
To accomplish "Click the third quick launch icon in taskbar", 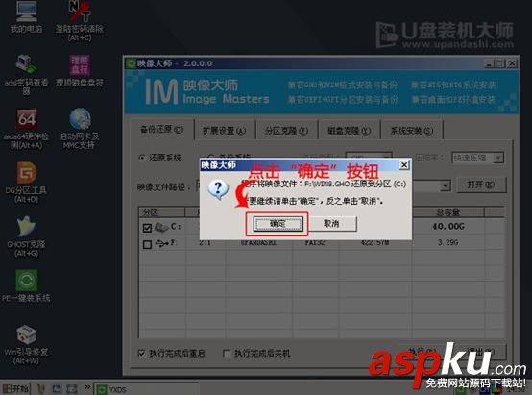I will [x=72, y=389].
